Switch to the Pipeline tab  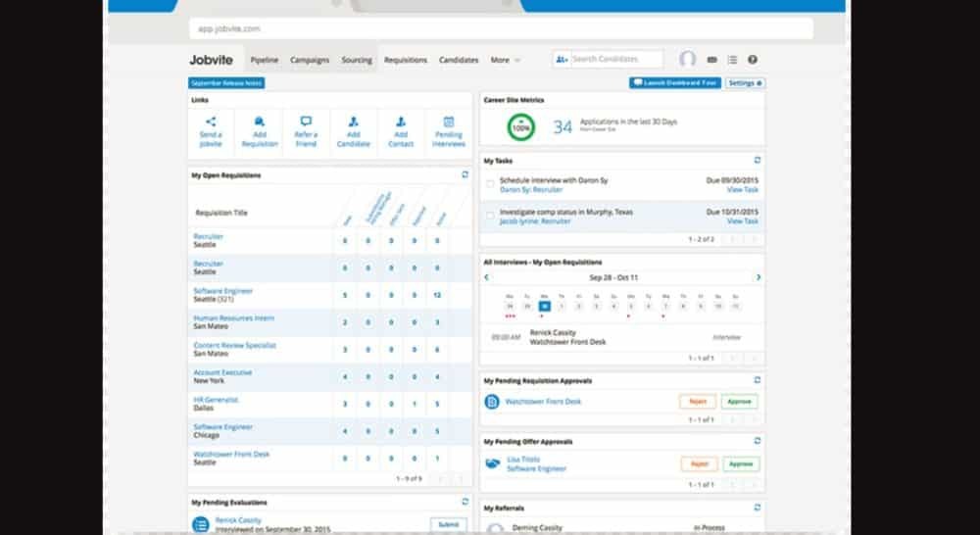tap(264, 60)
